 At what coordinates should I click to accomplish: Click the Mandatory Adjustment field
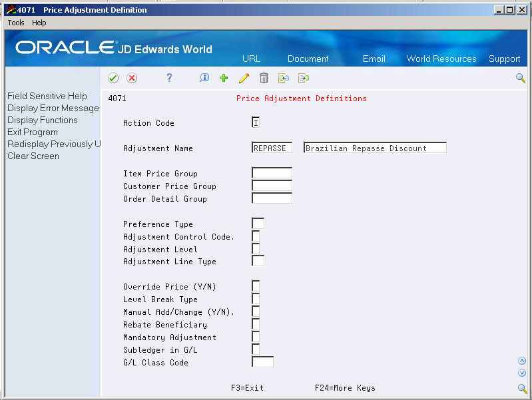256,337
